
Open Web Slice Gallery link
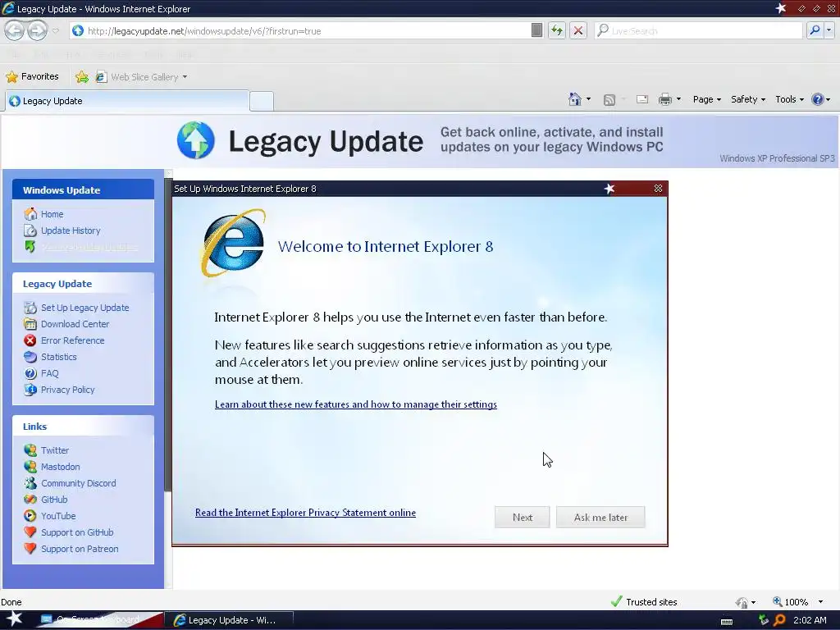141,77
